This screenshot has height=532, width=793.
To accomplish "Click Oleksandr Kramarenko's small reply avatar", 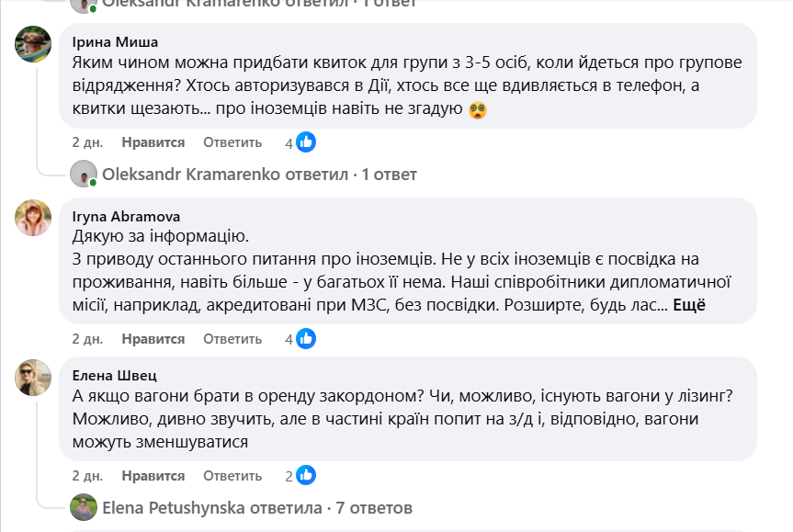I will [x=85, y=174].
